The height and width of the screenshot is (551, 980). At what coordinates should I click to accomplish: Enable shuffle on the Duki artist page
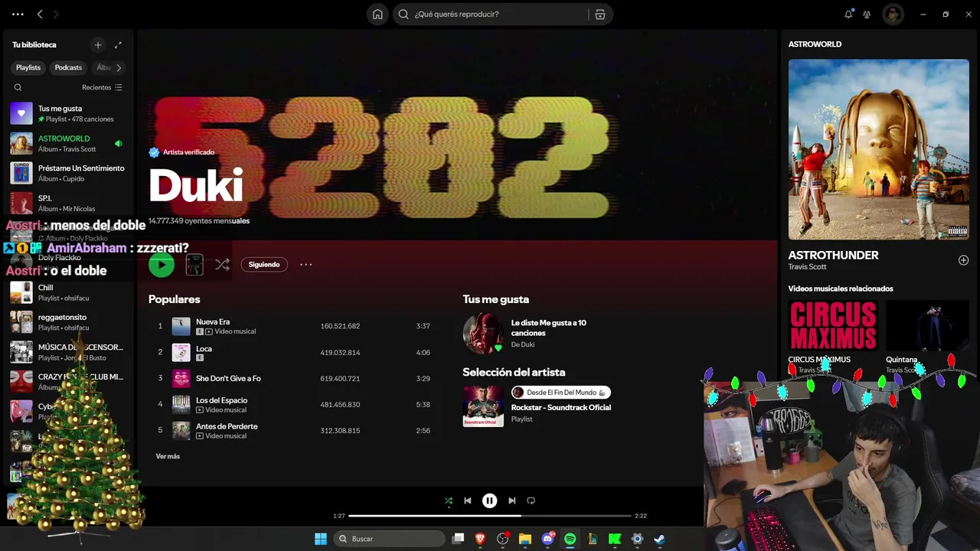pos(222,265)
